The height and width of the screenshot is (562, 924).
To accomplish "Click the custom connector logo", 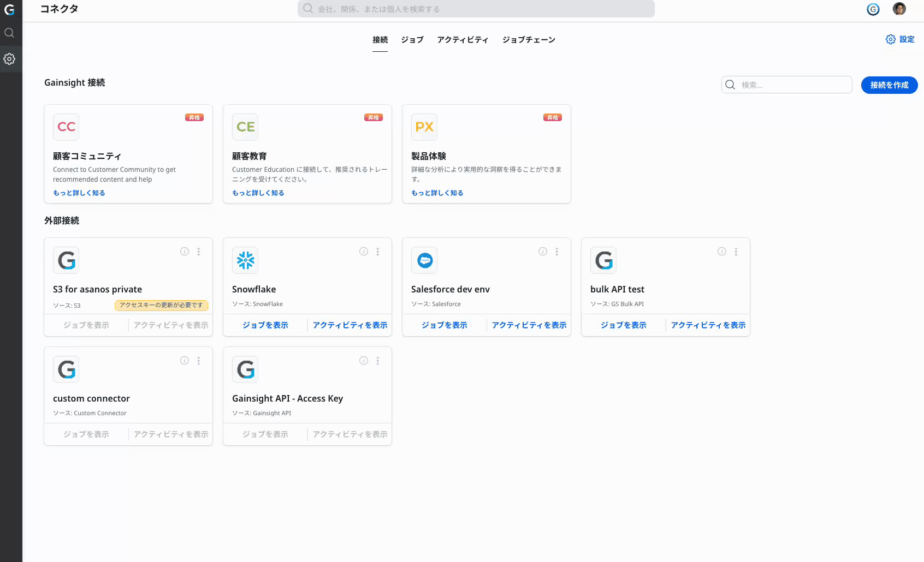I will click(x=66, y=369).
